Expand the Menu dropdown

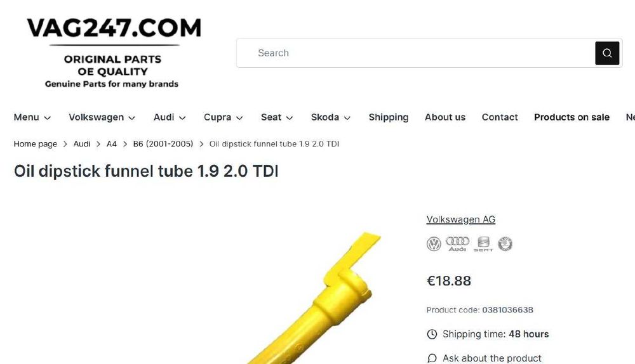point(32,117)
